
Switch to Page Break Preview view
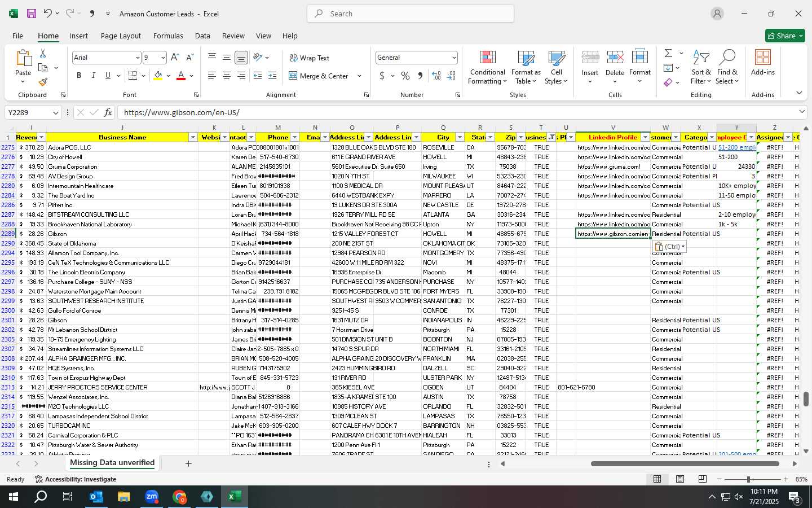703,479
